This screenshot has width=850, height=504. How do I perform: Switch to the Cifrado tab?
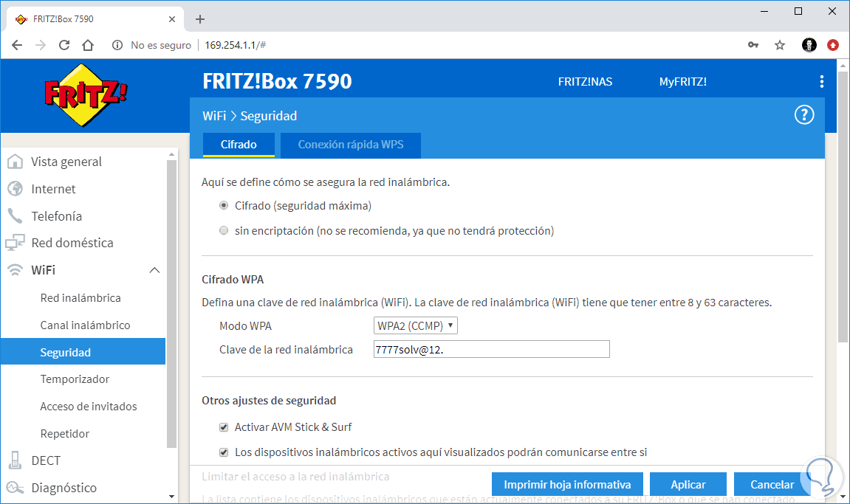(x=239, y=145)
